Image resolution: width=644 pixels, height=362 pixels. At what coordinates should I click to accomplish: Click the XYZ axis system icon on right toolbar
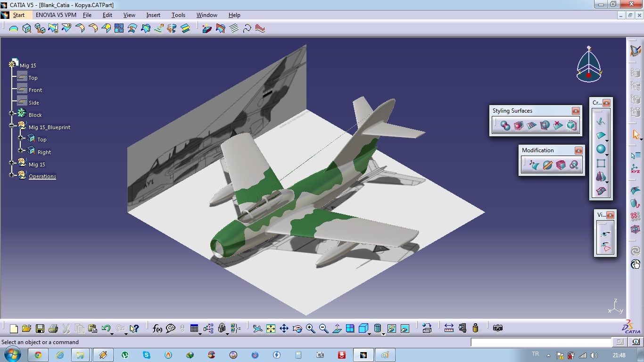[x=636, y=169]
